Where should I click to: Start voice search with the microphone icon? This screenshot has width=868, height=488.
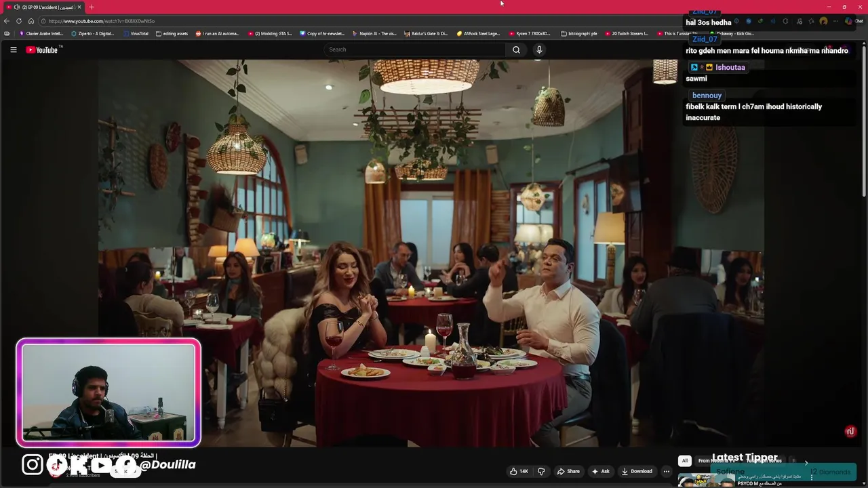pos(539,49)
